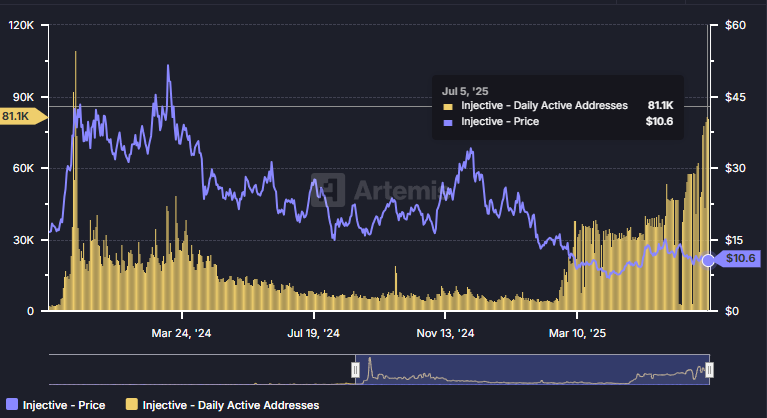Click the yellow 81.1K left axis marker

point(20,117)
